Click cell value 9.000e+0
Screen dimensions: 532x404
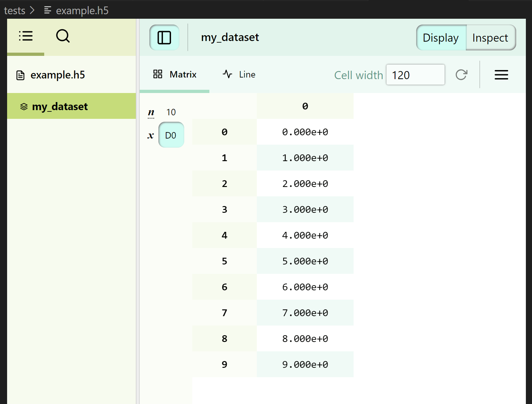click(x=305, y=364)
